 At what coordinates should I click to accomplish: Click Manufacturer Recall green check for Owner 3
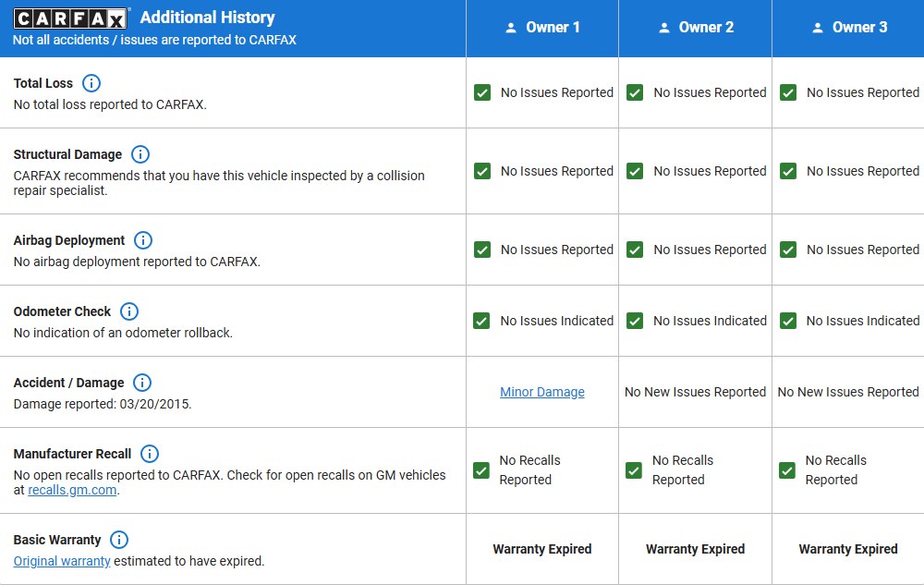pos(786,470)
